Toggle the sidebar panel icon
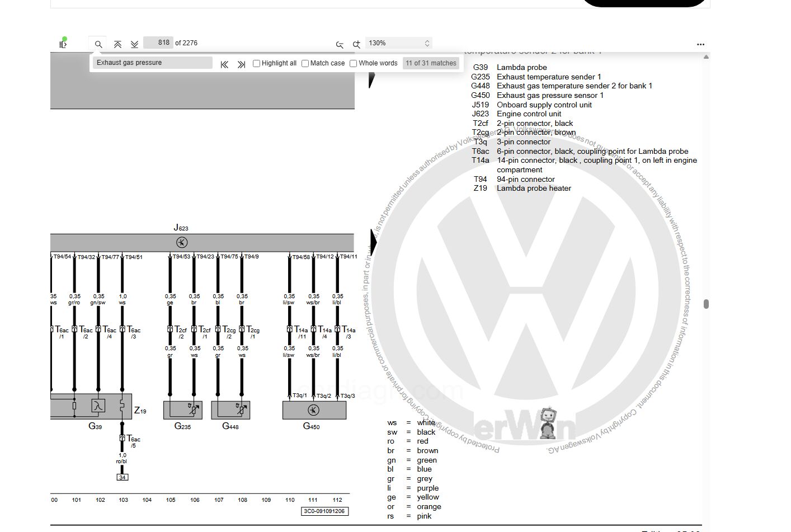 [63, 43]
